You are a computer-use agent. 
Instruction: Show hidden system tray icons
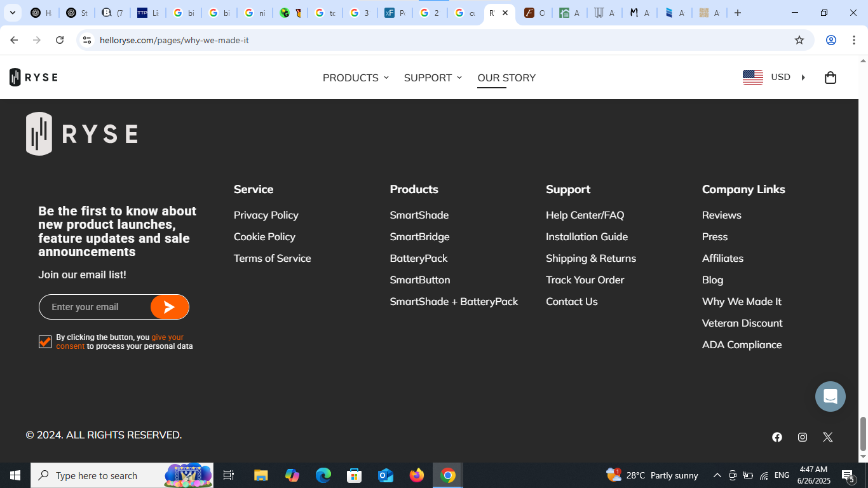(x=717, y=475)
